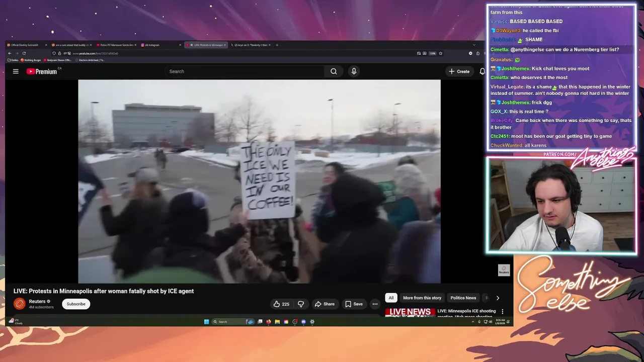Switch to Official Destiny Subreddit tab
This screenshot has width=644, height=362.
coord(25,45)
